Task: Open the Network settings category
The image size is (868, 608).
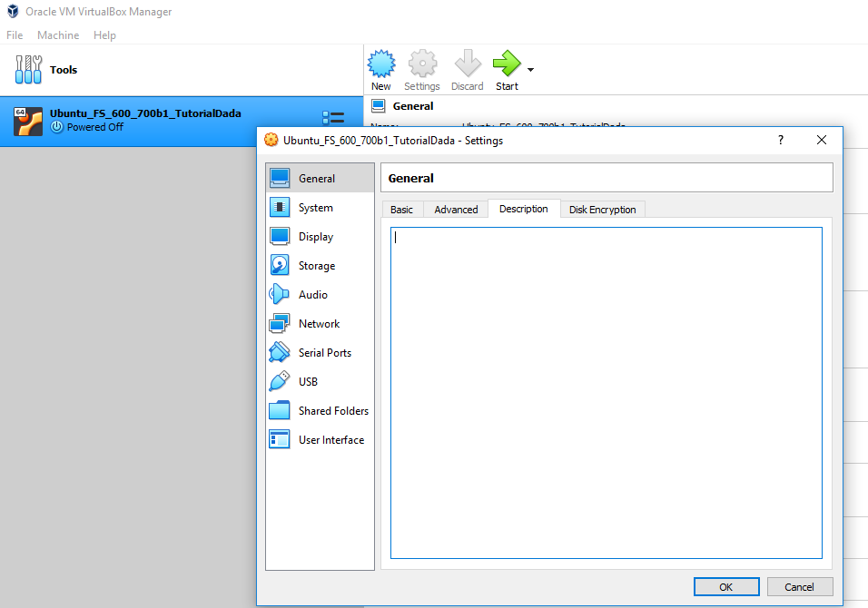Action: pos(319,324)
